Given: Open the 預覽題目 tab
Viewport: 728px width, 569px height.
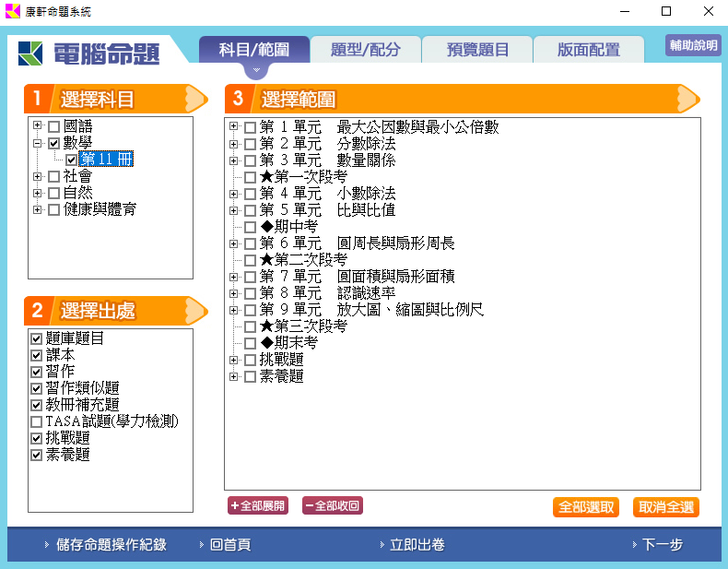Looking at the screenshot, I should pos(477,50).
